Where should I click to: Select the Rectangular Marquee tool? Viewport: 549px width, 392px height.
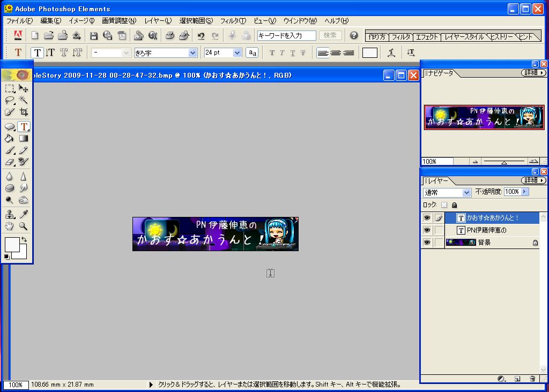tap(10, 88)
